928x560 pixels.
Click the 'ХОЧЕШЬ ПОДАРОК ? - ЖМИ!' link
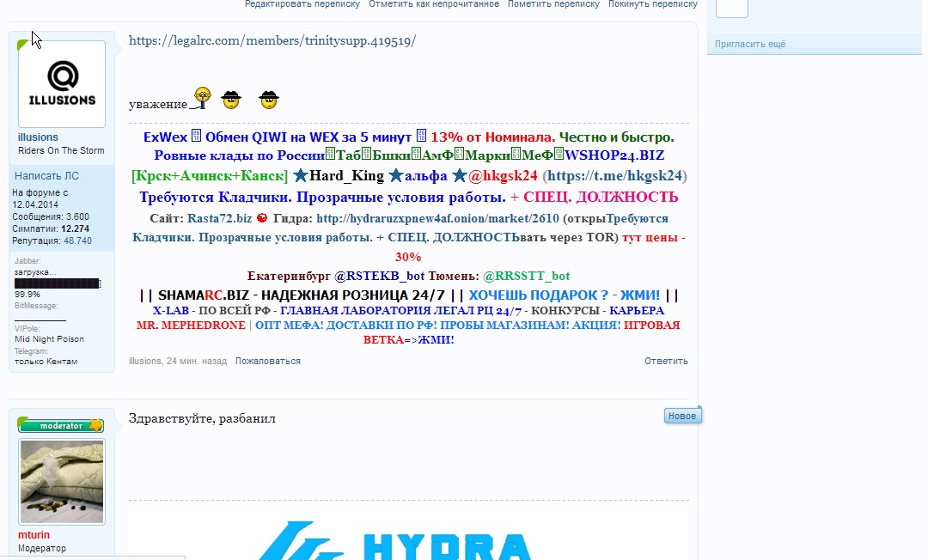[x=565, y=295]
